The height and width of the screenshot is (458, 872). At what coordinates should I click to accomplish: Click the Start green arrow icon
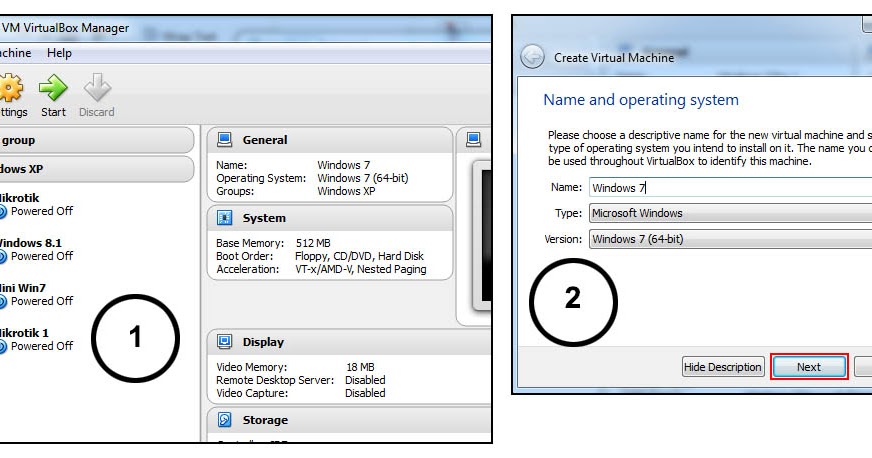pyautogui.click(x=53, y=88)
